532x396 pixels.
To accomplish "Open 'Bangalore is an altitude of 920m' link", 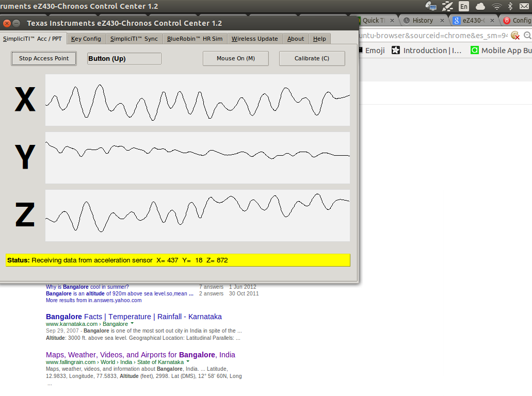I will click(x=119, y=293).
